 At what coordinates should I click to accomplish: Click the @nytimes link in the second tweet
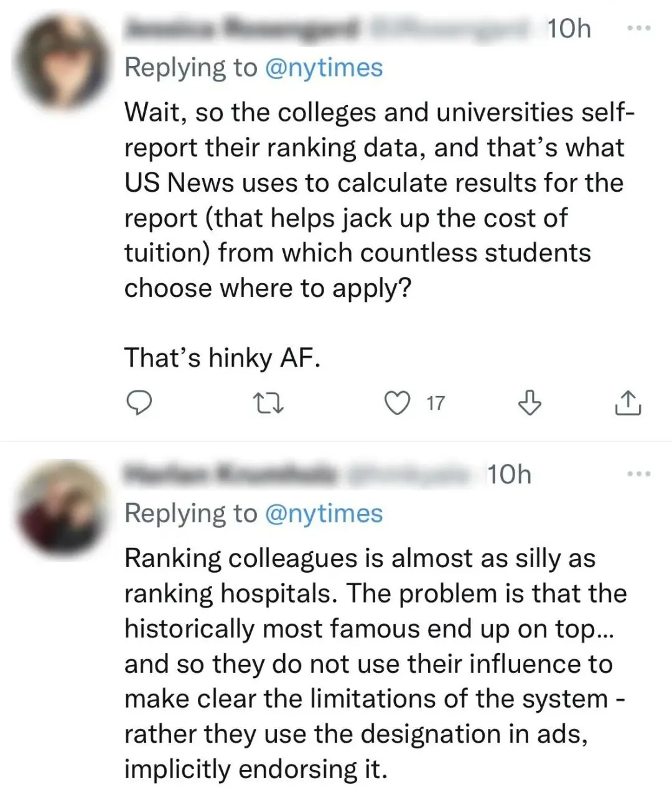[x=324, y=514]
